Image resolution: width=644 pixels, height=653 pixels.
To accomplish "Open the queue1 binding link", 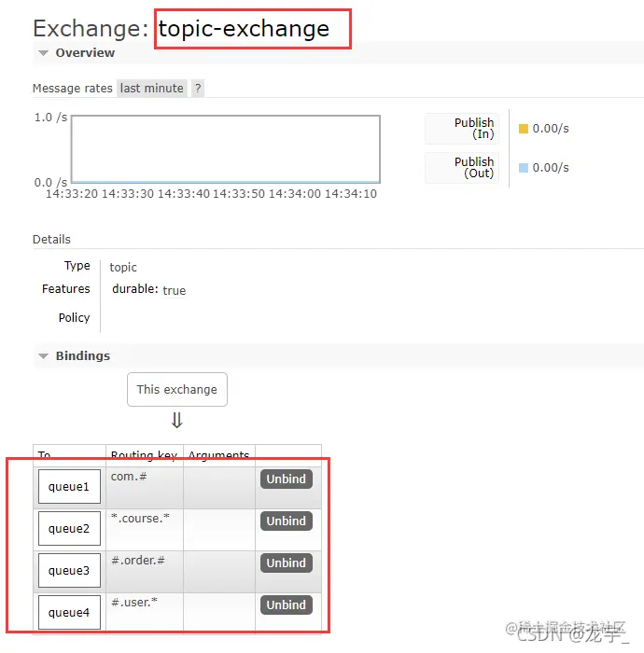I will (x=69, y=486).
